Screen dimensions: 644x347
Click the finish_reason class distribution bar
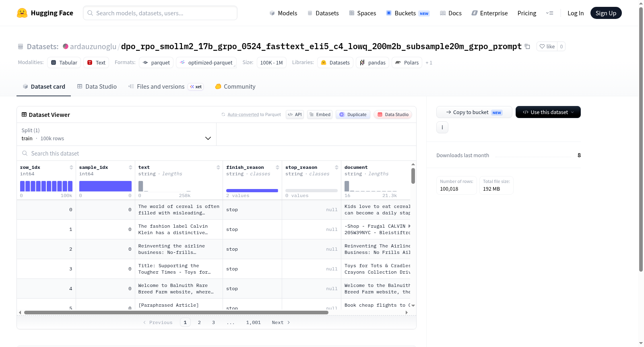(252, 191)
